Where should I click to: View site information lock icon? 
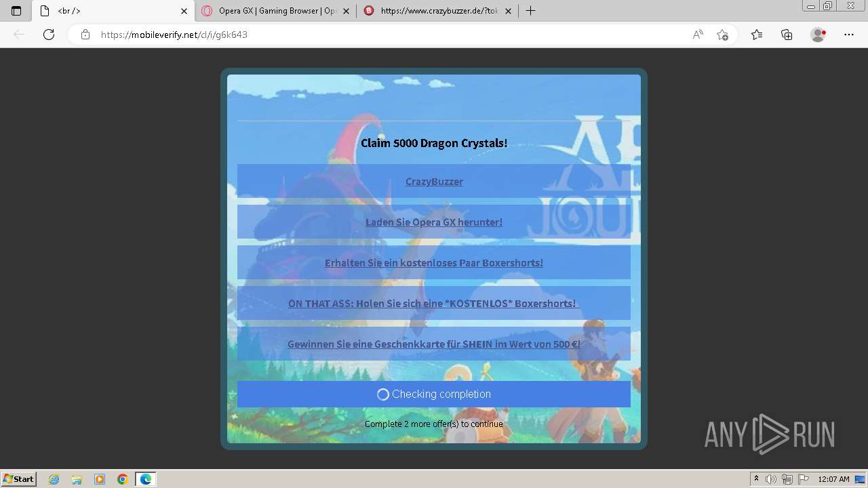pyautogui.click(x=85, y=35)
